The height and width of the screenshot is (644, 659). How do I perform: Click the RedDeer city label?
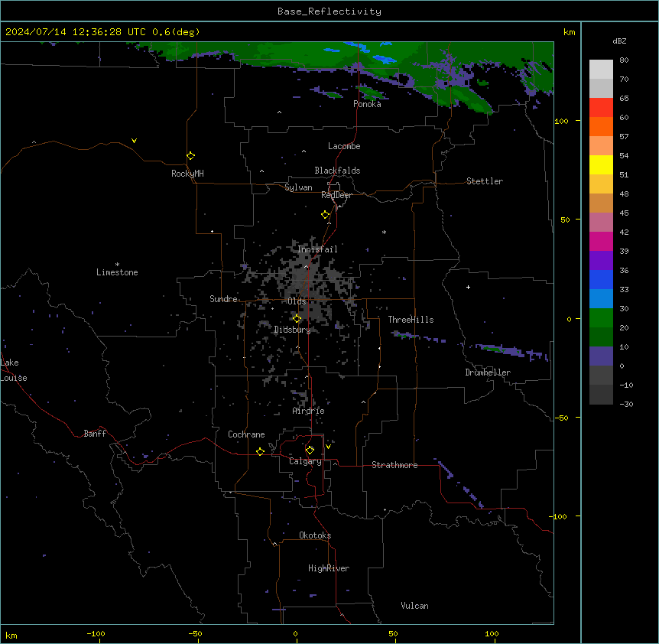336,195
